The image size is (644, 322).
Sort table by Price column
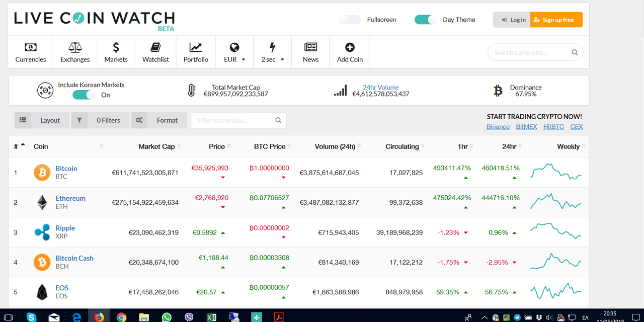click(x=220, y=146)
